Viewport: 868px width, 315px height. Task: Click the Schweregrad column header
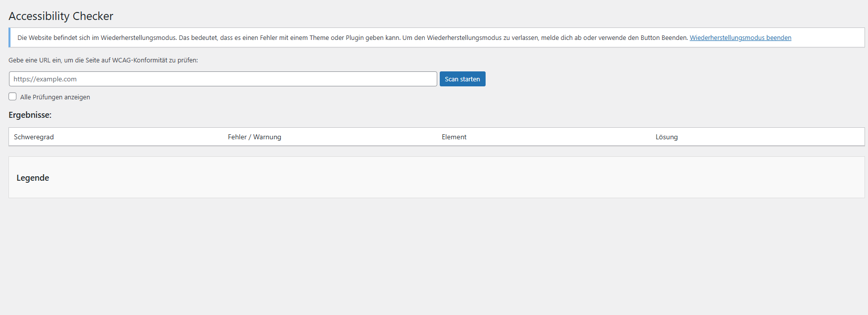(34, 137)
